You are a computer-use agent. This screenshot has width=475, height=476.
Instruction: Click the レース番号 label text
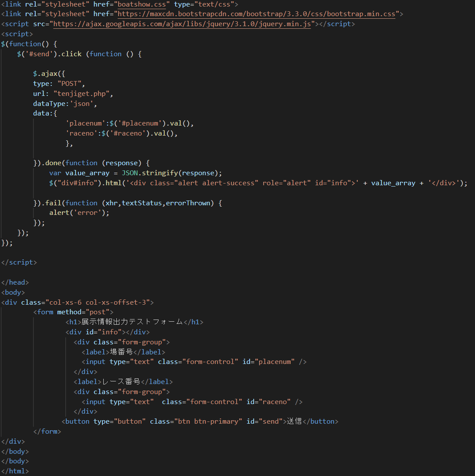pyautogui.click(x=121, y=381)
